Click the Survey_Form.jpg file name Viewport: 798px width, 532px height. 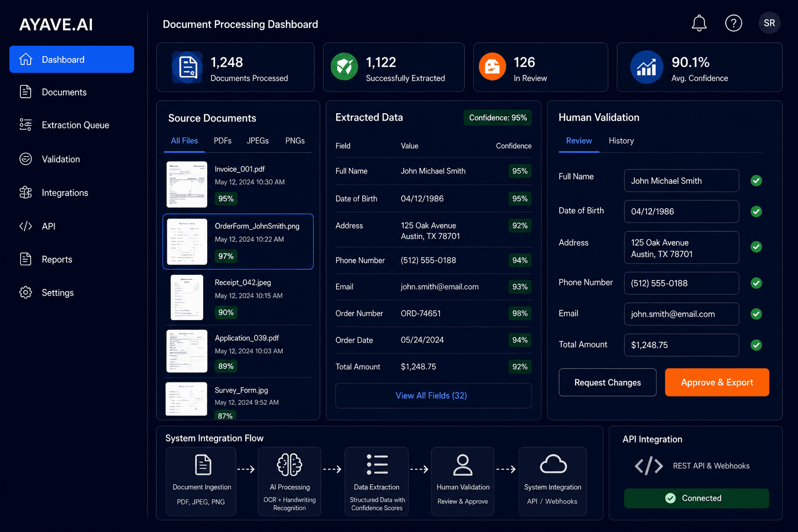click(241, 390)
